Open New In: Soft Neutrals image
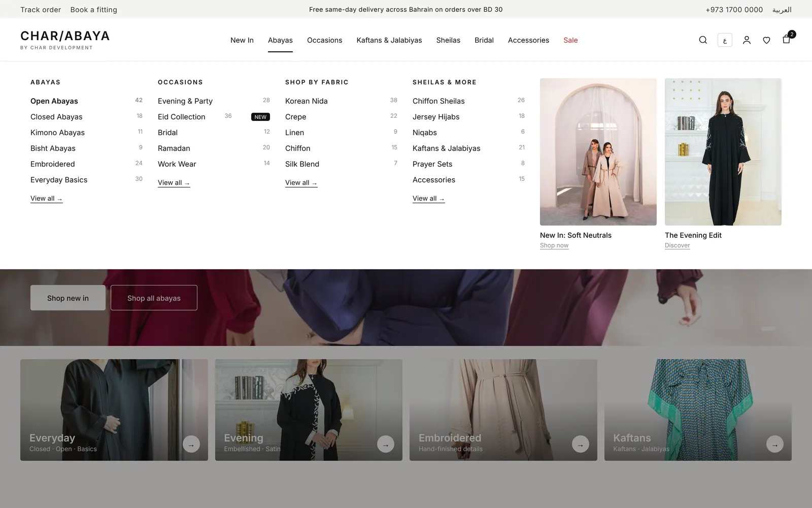 click(598, 152)
